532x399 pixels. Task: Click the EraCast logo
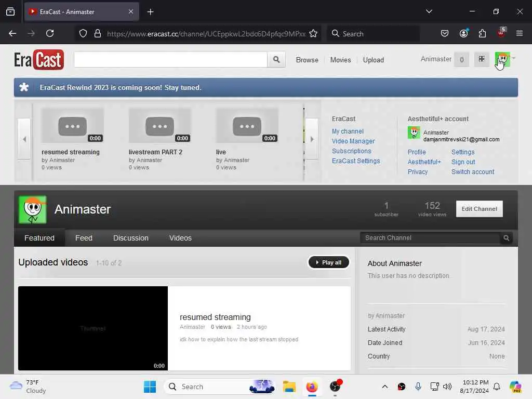pyautogui.click(x=39, y=60)
